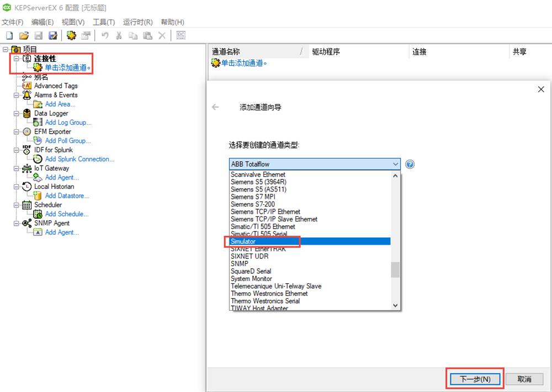Click Add Agent... under SNMP Agent

[x=62, y=232]
